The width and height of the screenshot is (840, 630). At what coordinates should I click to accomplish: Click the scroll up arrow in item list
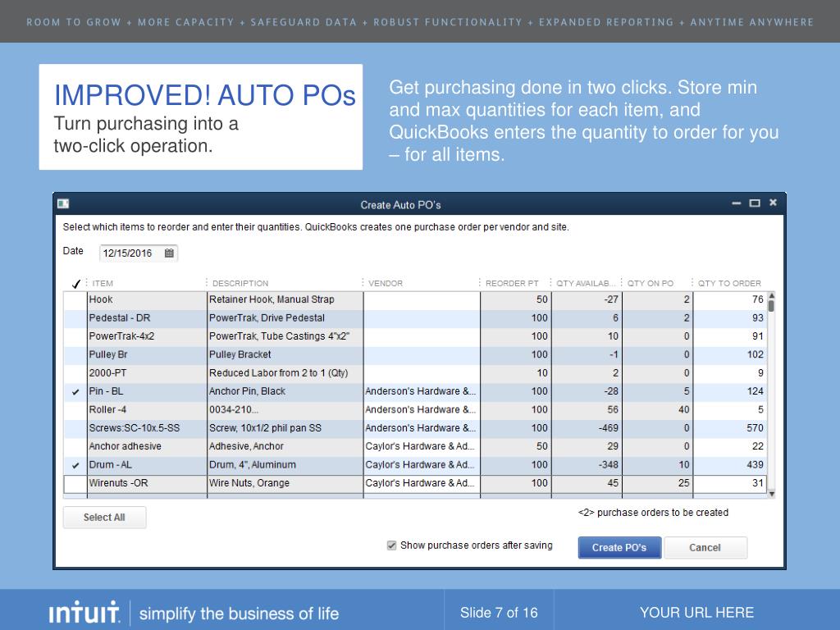click(771, 295)
